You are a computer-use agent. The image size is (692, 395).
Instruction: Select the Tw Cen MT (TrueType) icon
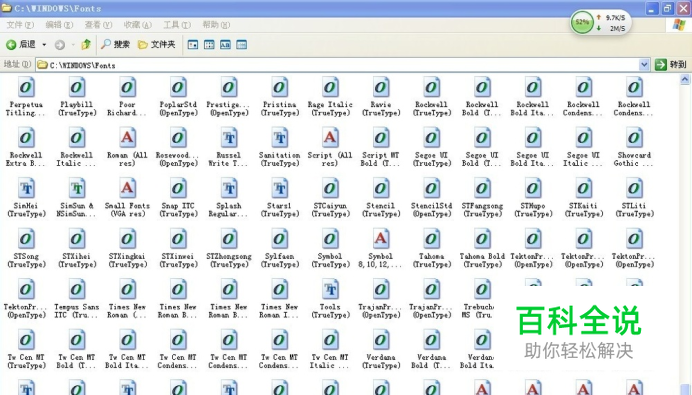point(26,340)
